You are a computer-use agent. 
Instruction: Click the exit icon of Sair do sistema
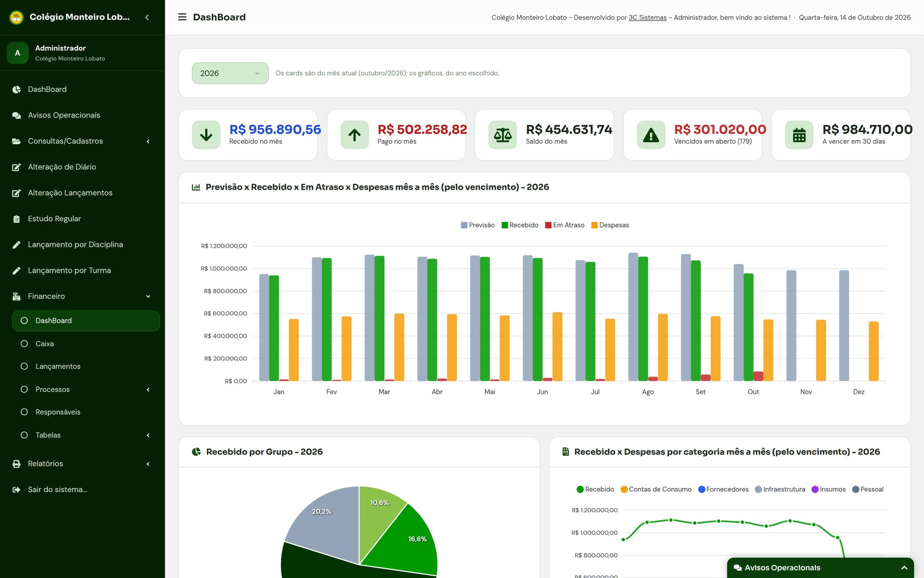pyautogui.click(x=16, y=490)
